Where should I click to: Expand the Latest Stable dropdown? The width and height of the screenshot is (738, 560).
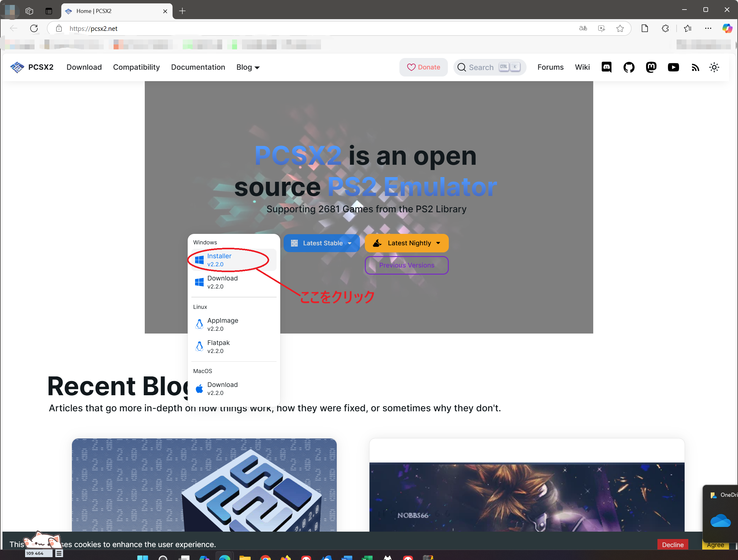321,243
